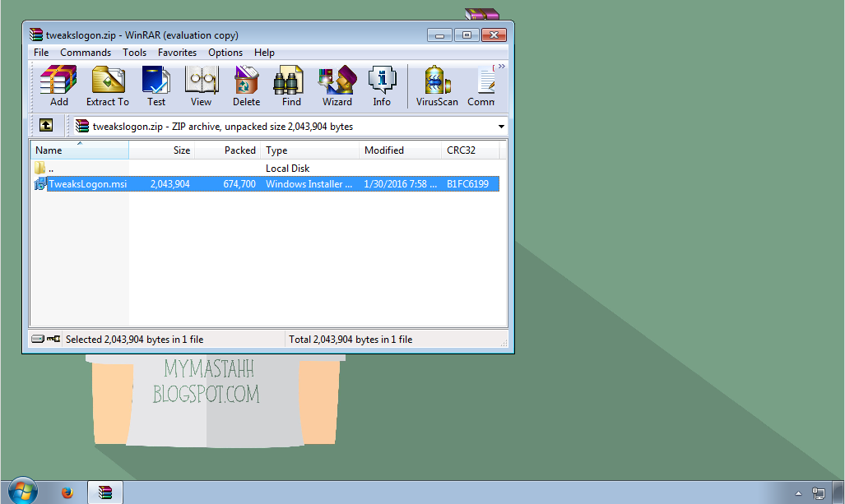Open the Windows Start orb
Screen dimensions: 845x504
click(23, 491)
